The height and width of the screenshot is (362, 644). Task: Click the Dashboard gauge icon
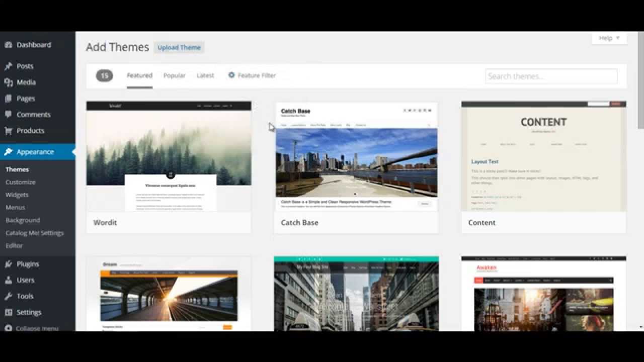[x=9, y=45]
